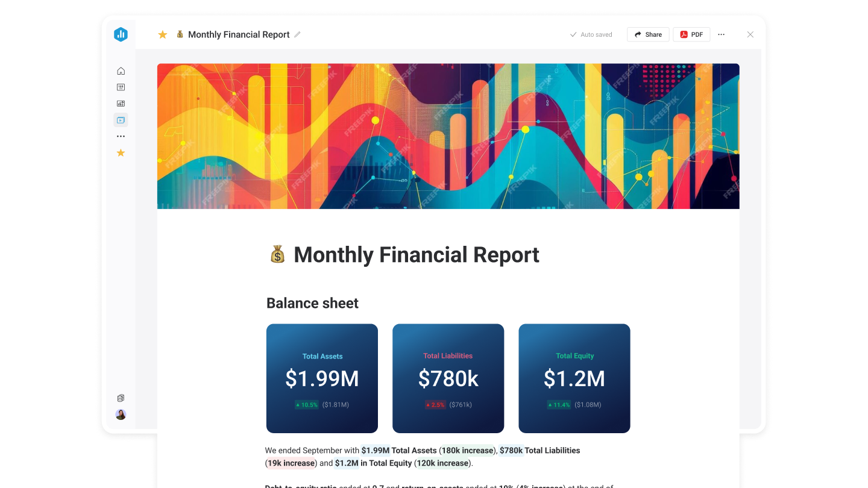Select the spreadsheets (123) icon in sidebar
This screenshot has height=488, width=868.
121,87
